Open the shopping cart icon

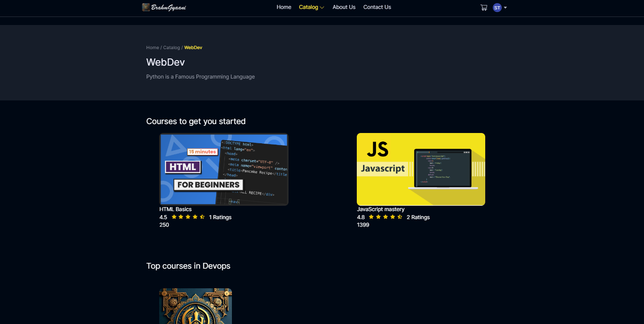point(483,8)
